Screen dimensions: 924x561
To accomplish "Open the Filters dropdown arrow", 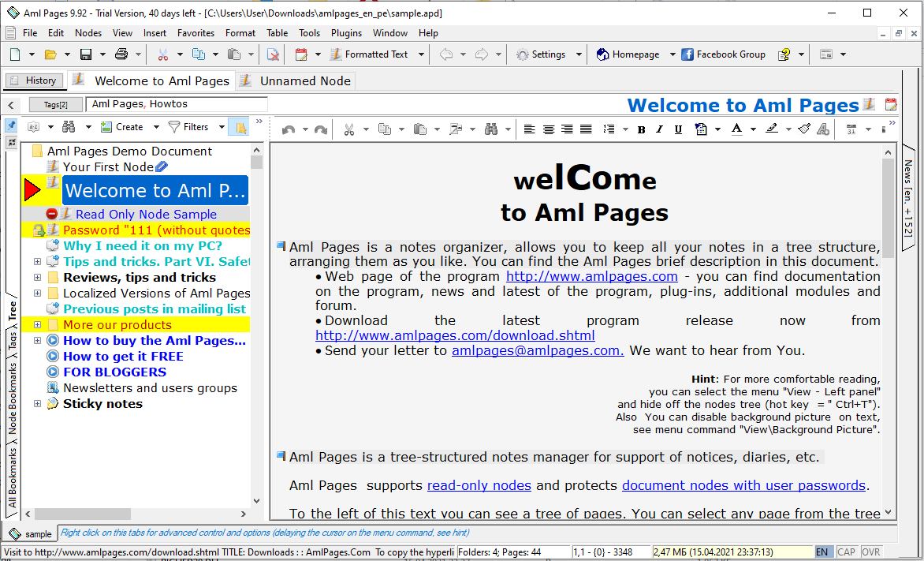I will coord(222,127).
